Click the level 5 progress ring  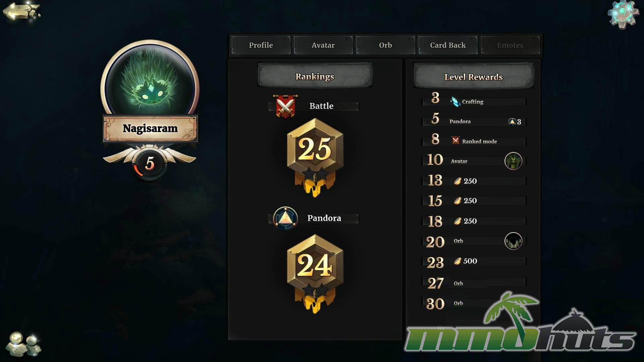(150, 163)
